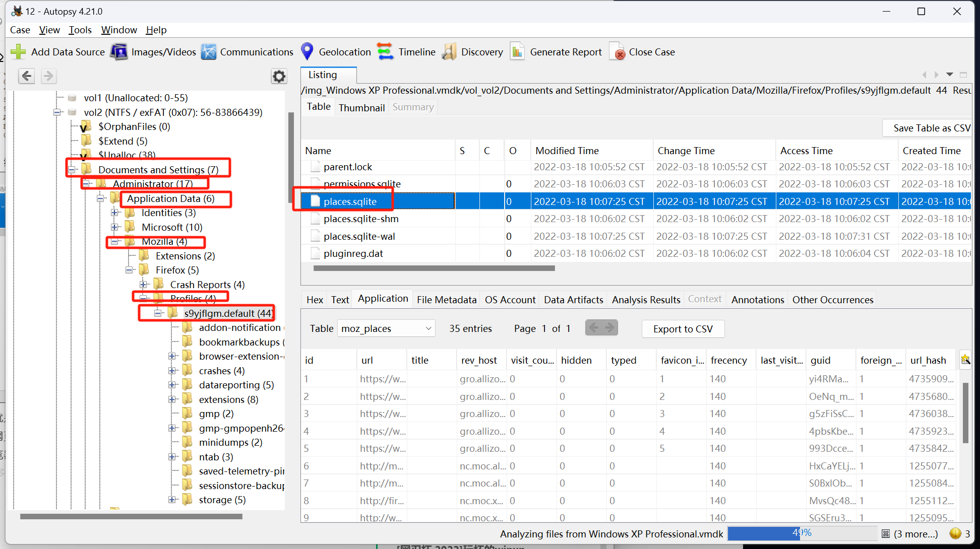Collapse the Mozilla folder node

tap(115, 242)
